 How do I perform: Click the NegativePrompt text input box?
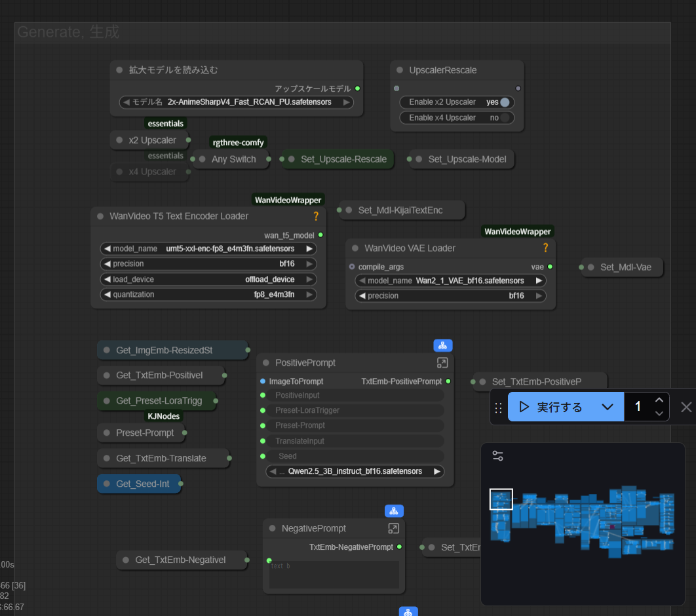334,574
